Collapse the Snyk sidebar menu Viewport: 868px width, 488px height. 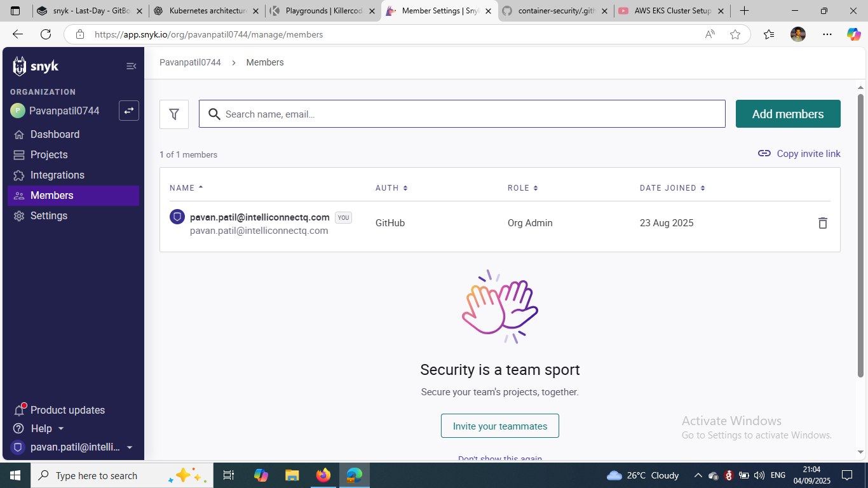click(x=131, y=66)
